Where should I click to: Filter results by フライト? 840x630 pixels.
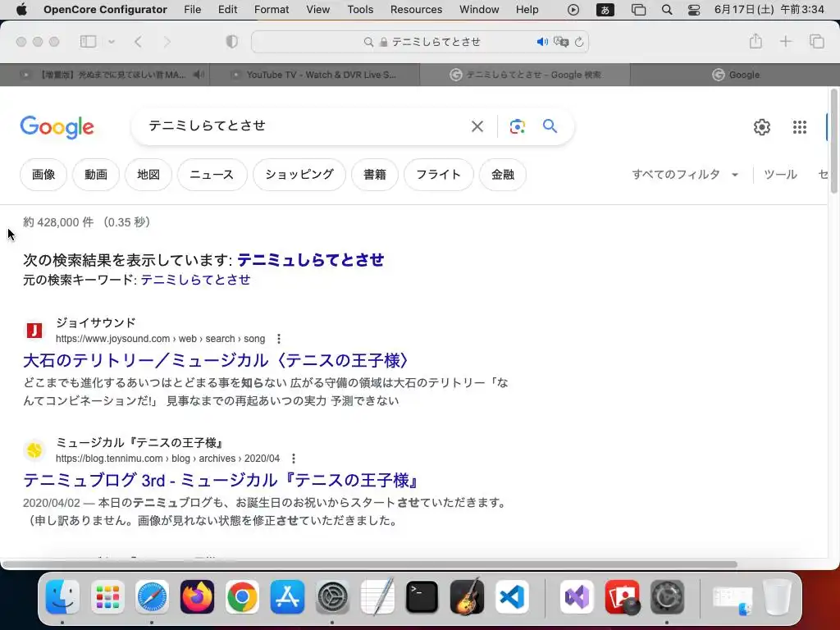439,175
